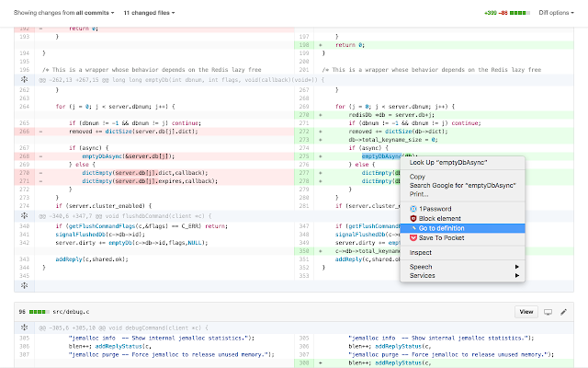
Task: Click right line number 273
Action: pyautogui.click(x=304, y=140)
